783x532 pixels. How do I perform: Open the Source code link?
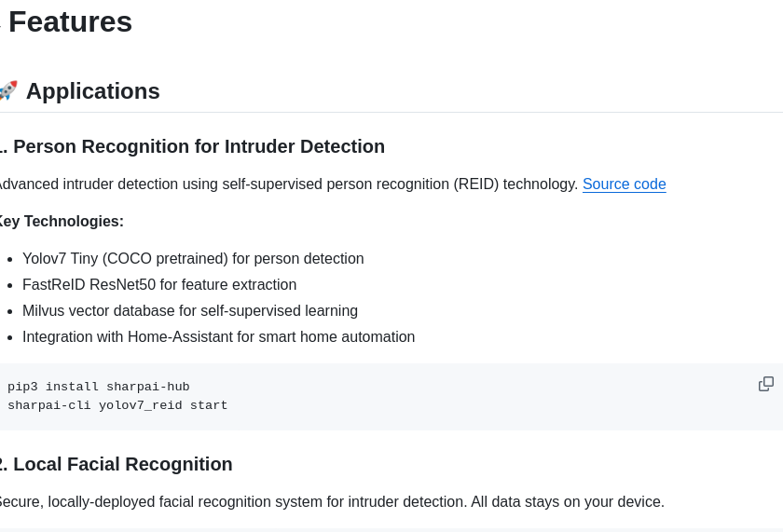624,184
